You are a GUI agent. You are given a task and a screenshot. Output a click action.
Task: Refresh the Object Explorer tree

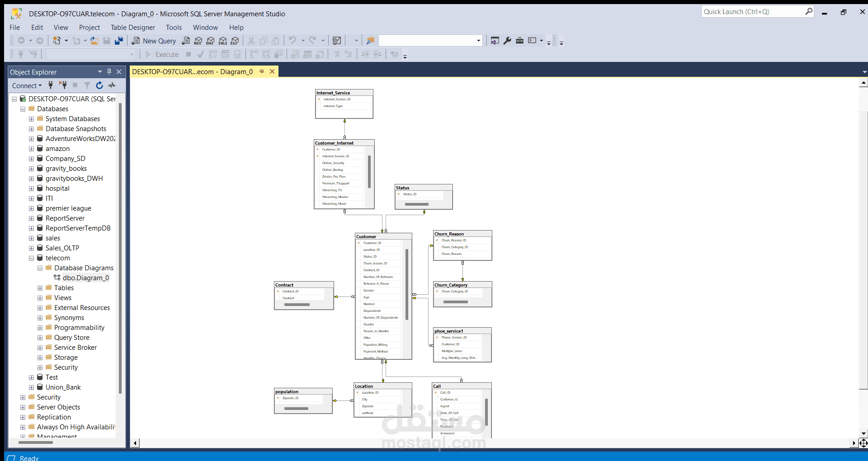coord(99,85)
